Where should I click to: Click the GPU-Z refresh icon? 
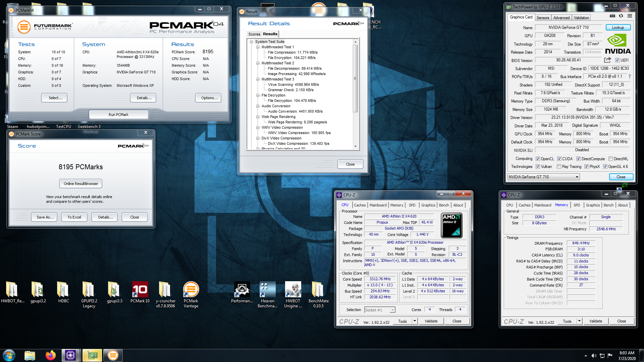click(x=621, y=16)
